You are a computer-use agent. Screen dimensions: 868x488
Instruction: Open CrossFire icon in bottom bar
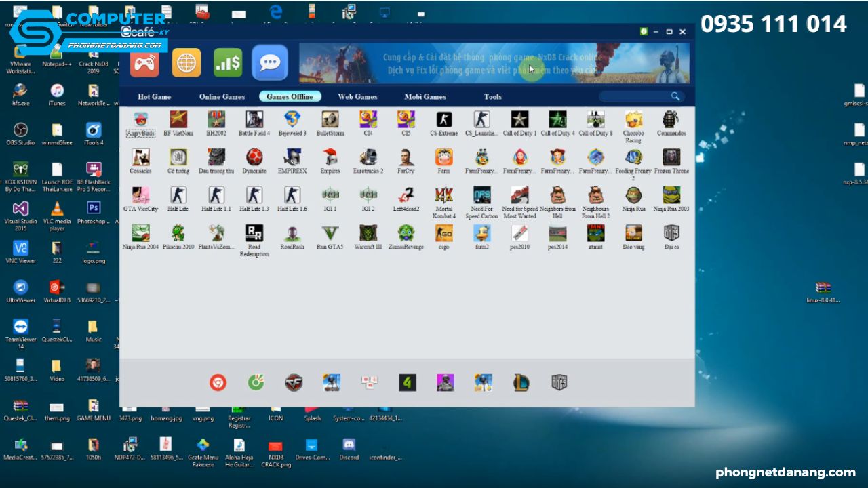[294, 383]
